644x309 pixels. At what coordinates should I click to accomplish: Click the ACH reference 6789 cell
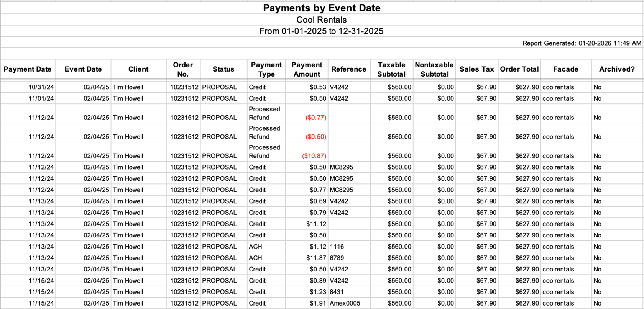[337, 258]
